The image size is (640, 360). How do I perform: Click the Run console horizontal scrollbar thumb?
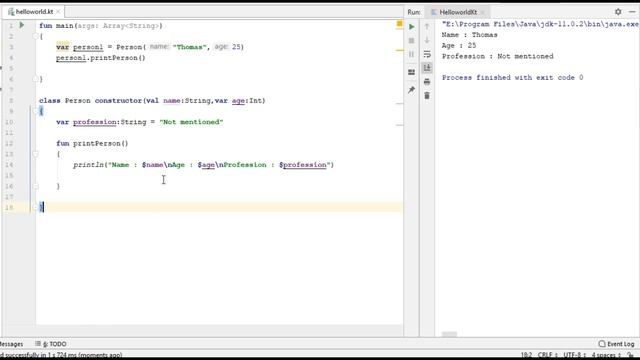point(449,334)
